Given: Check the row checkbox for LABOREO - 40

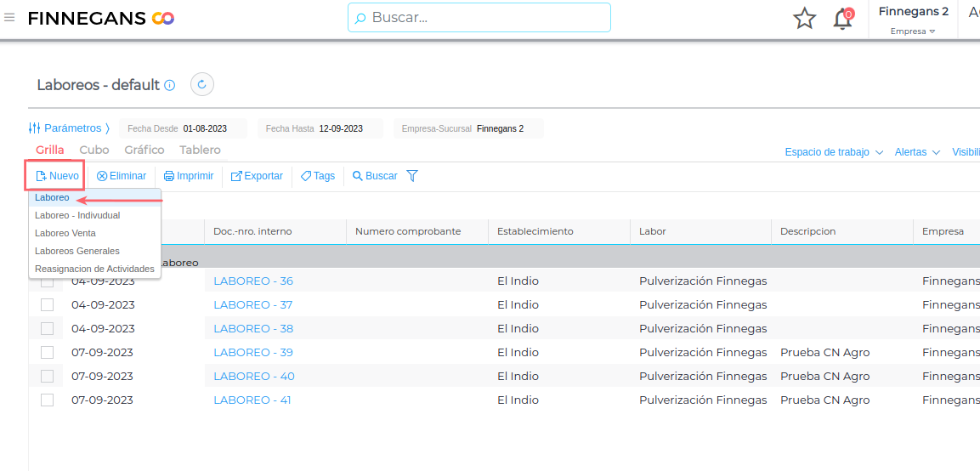Looking at the screenshot, I should 47,376.
